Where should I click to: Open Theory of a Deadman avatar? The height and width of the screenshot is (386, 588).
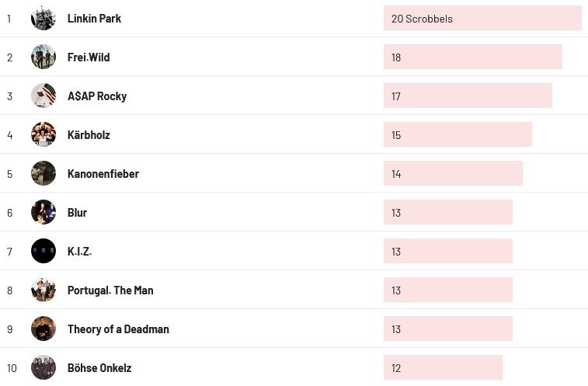tap(43, 329)
